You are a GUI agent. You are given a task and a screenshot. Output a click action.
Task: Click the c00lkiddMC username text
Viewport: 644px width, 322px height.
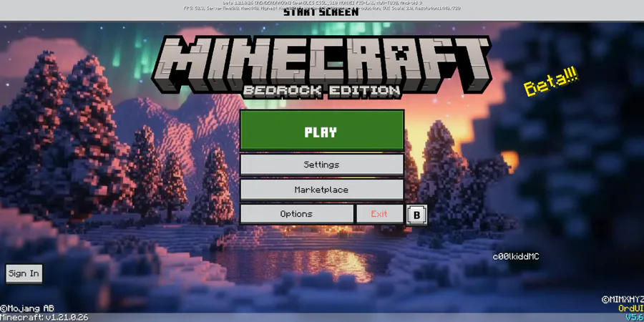(516, 257)
